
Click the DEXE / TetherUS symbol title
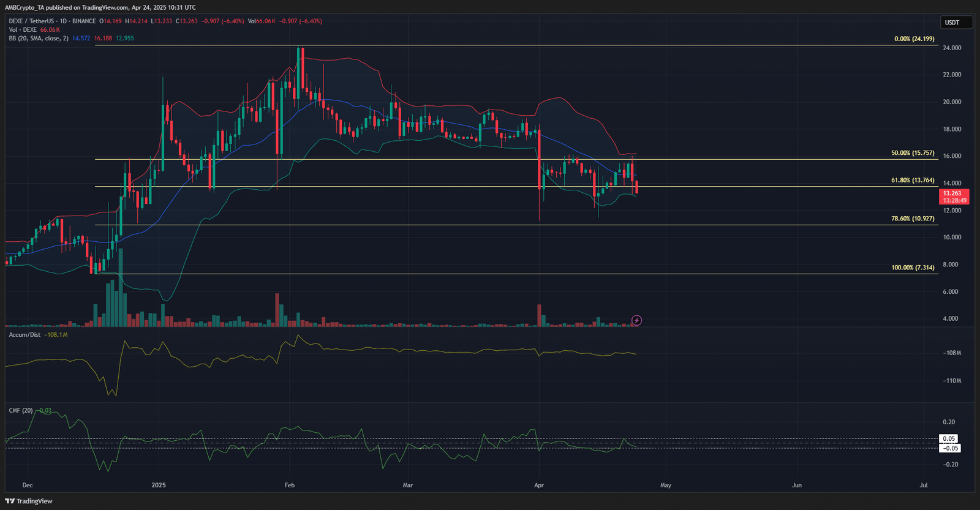pos(52,21)
